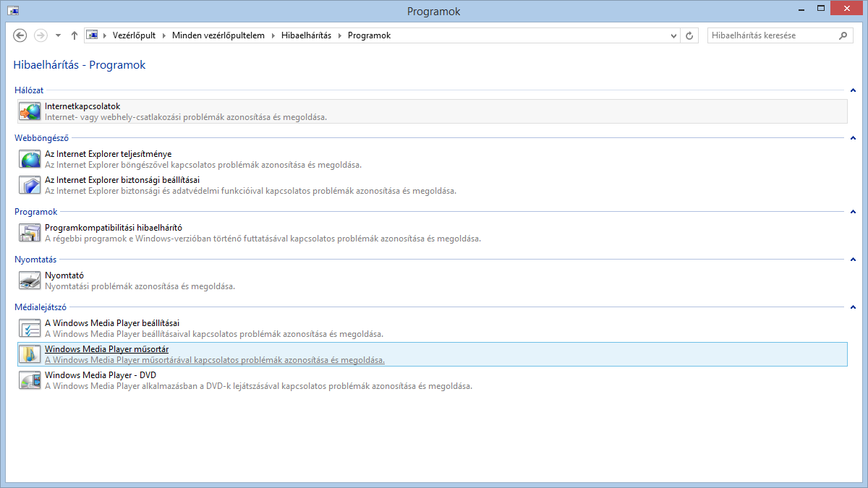Click the Internetkapcsolatok globe icon
Viewport: 868px width, 488px height.
pos(30,111)
